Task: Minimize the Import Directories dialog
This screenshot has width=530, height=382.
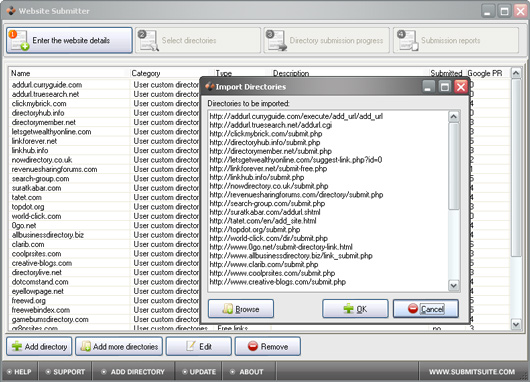Action: (428, 87)
